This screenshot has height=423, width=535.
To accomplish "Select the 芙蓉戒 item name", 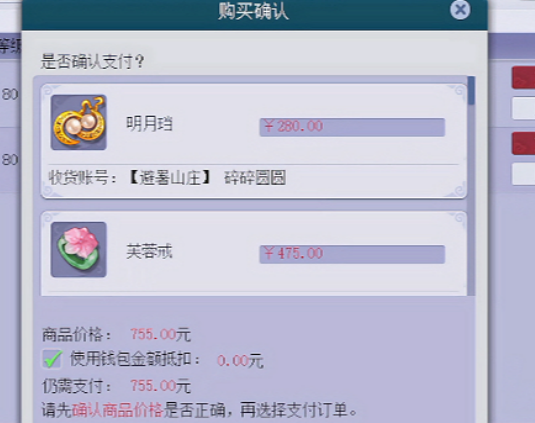I will pyautogui.click(x=149, y=252).
